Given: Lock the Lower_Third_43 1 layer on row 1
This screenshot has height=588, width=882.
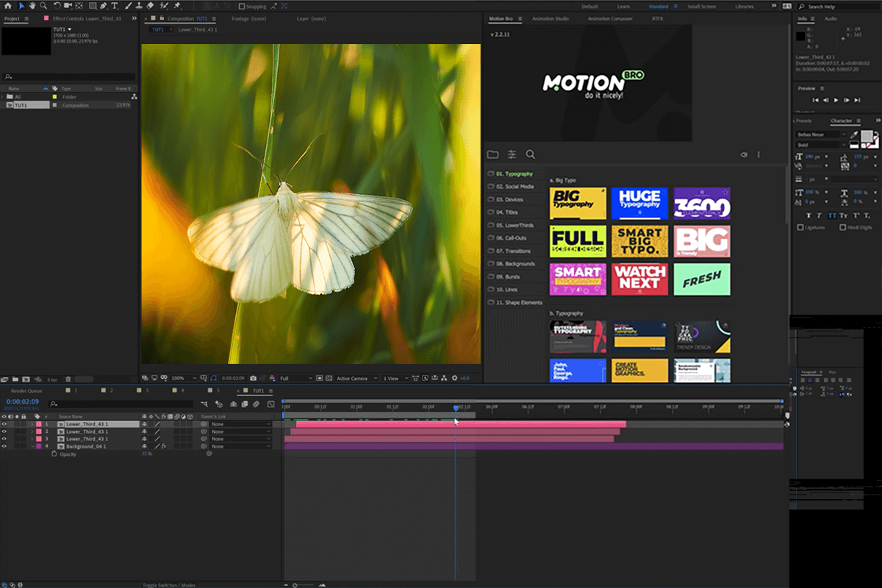Looking at the screenshot, I should click(24, 424).
